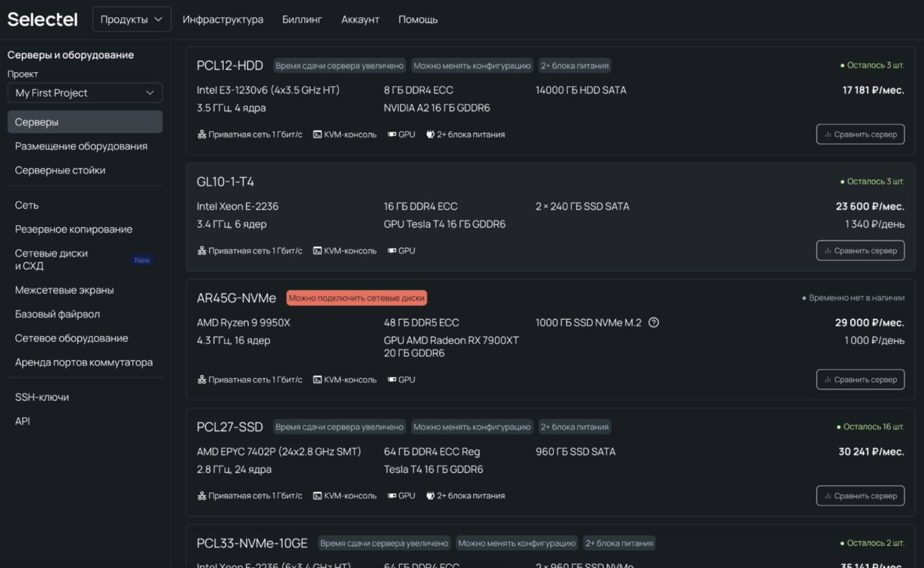Click the power supply icon in PCL27-SSD card
Viewport: 924px width, 568px height.
430,496
